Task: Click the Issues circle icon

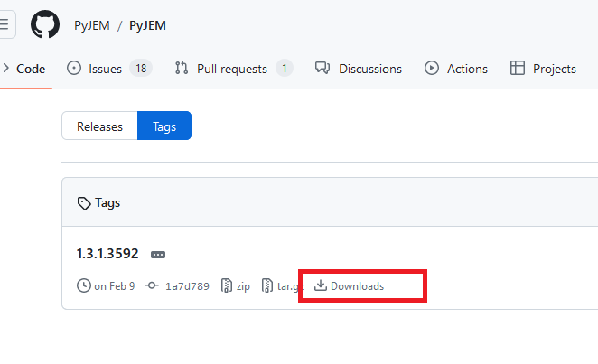Action: coord(74,69)
